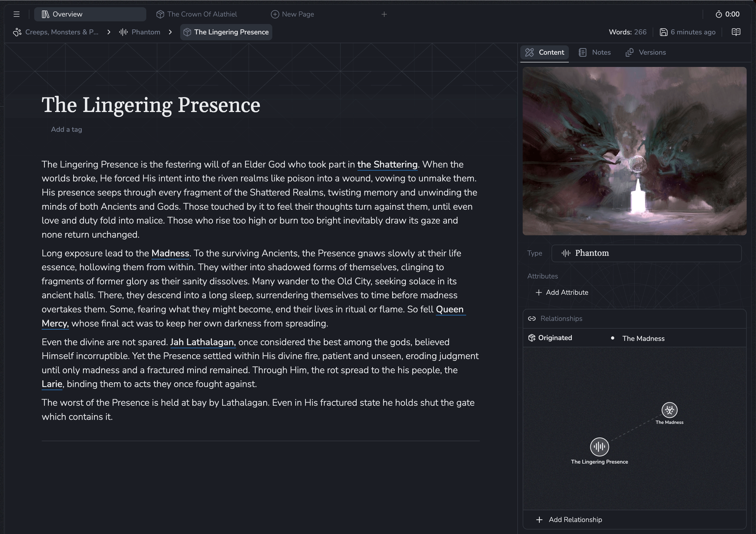Select The Lingering Presence node in the graph
The image size is (756, 534).
599,447
